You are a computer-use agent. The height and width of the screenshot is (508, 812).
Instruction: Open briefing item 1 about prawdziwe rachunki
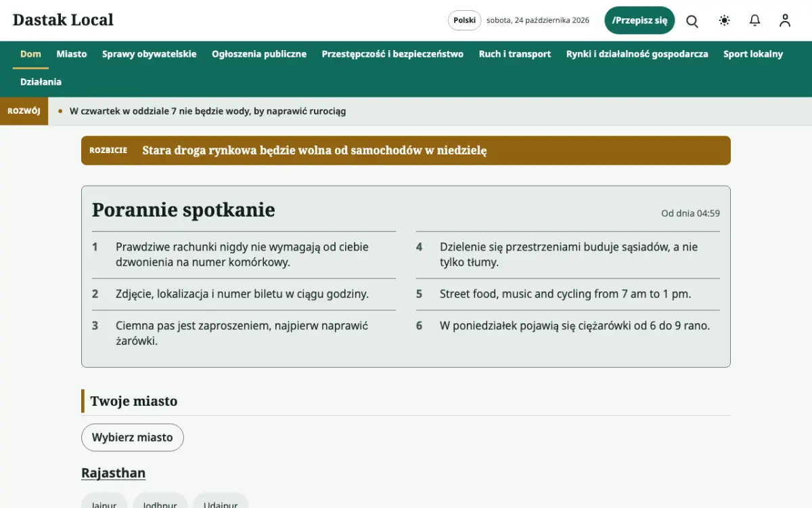pos(244,255)
